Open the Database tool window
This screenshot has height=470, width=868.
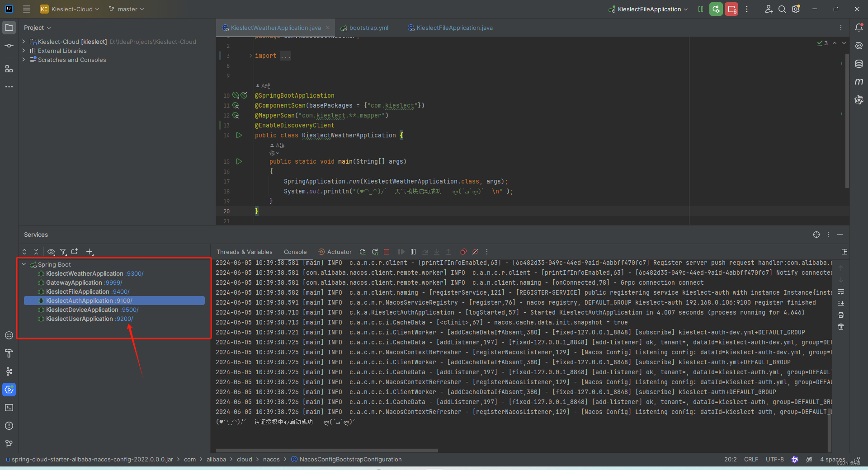tap(859, 64)
